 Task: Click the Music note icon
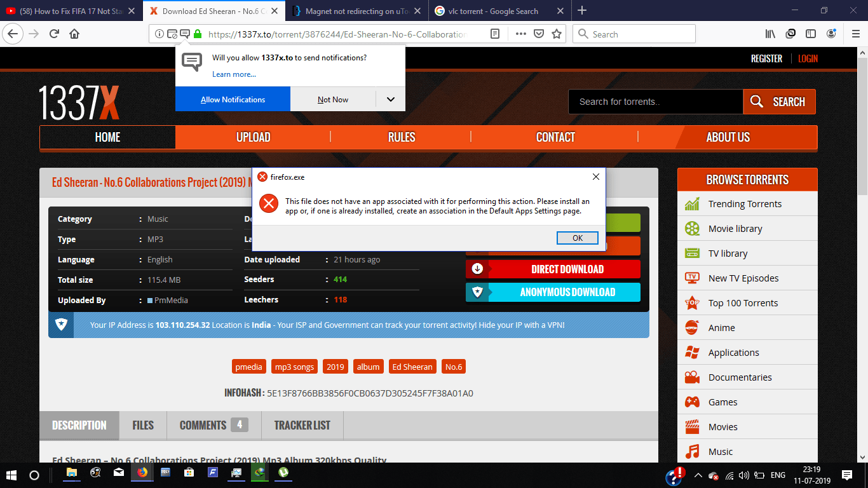click(692, 452)
